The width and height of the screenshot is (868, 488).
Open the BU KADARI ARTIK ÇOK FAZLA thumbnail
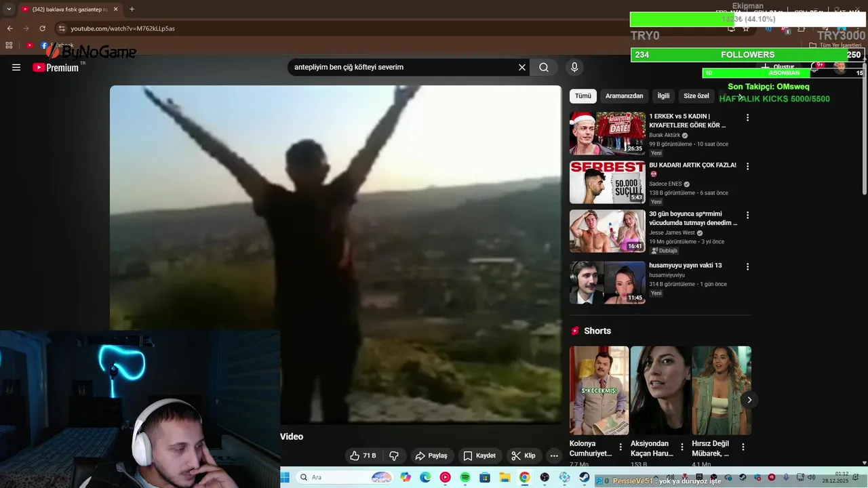[608, 182]
